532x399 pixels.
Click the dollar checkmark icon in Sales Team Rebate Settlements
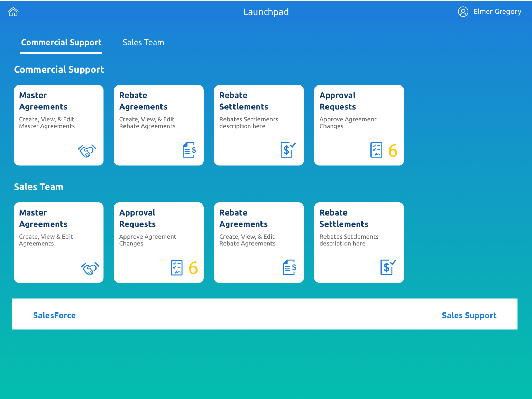[x=388, y=267]
